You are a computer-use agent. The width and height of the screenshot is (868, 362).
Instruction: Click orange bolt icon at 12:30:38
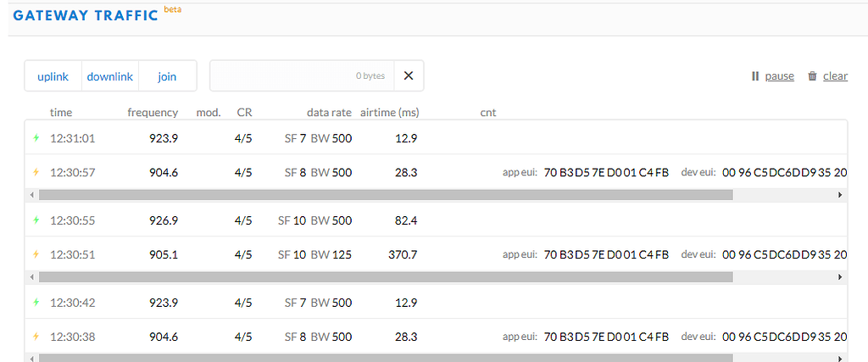(x=36, y=337)
